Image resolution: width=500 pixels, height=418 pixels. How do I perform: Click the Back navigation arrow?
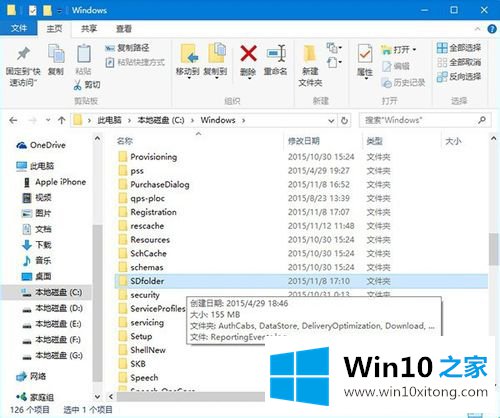pyautogui.click(x=13, y=120)
